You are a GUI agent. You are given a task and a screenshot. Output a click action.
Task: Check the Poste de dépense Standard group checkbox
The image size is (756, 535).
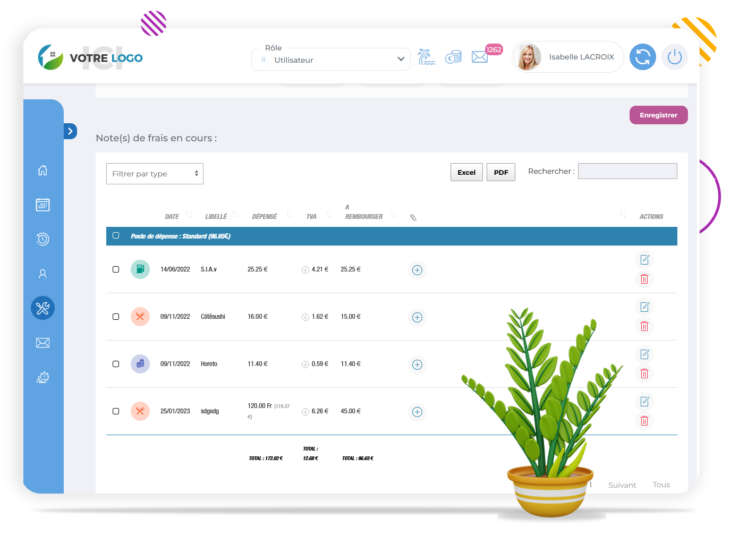click(116, 235)
